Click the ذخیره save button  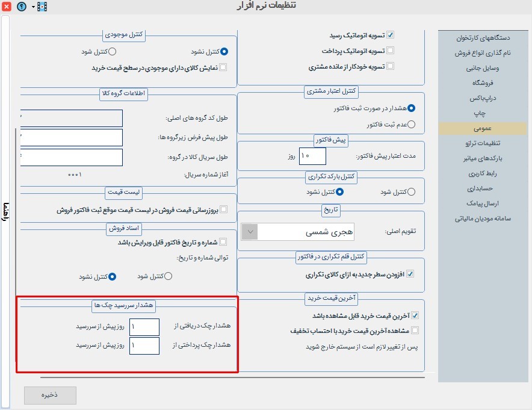50,395
